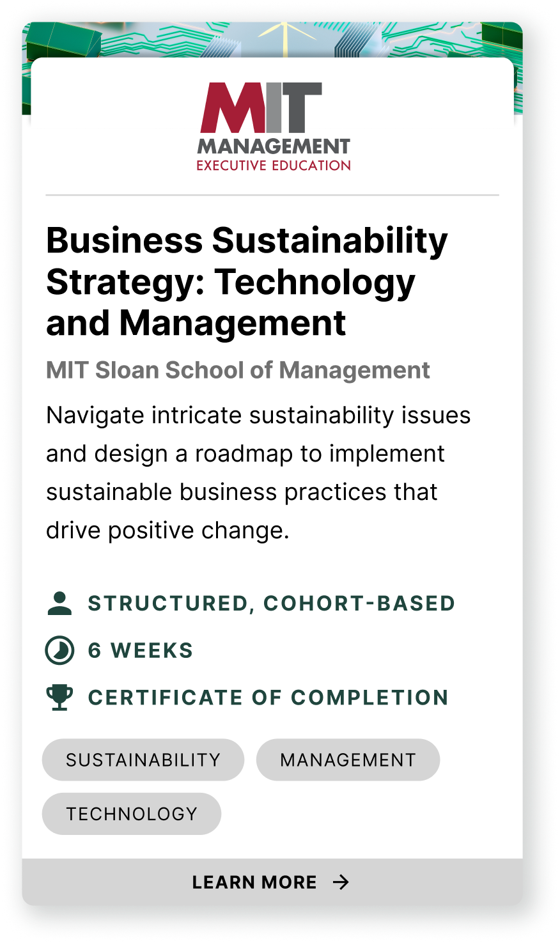560x943 pixels.
Task: Click the Certificate of Completion label
Action: [x=268, y=698]
